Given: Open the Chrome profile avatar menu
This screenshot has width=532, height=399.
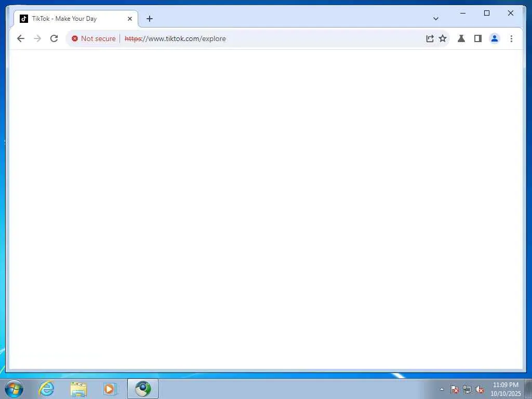Looking at the screenshot, I should click(495, 38).
